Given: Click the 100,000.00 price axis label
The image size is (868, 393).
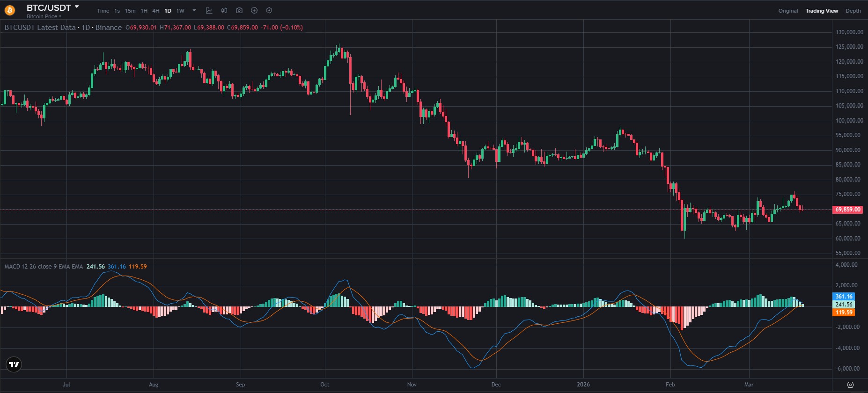Looking at the screenshot, I should pos(849,121).
